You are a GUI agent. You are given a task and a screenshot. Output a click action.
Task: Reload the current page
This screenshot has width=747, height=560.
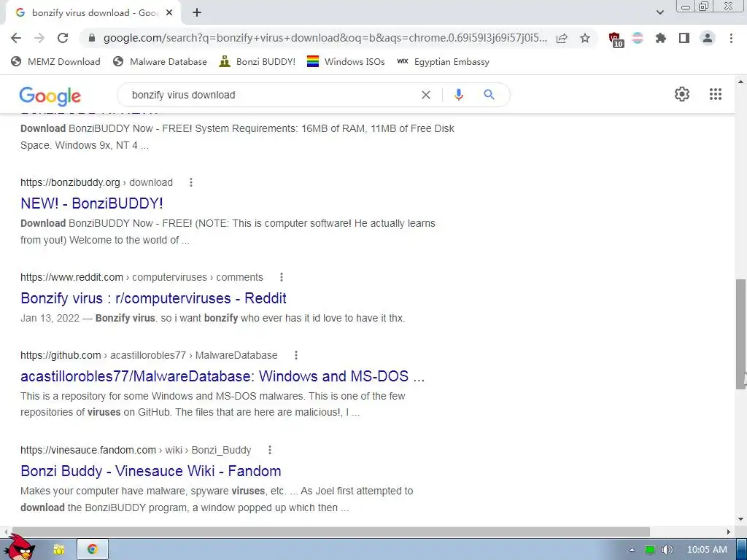pos(63,38)
